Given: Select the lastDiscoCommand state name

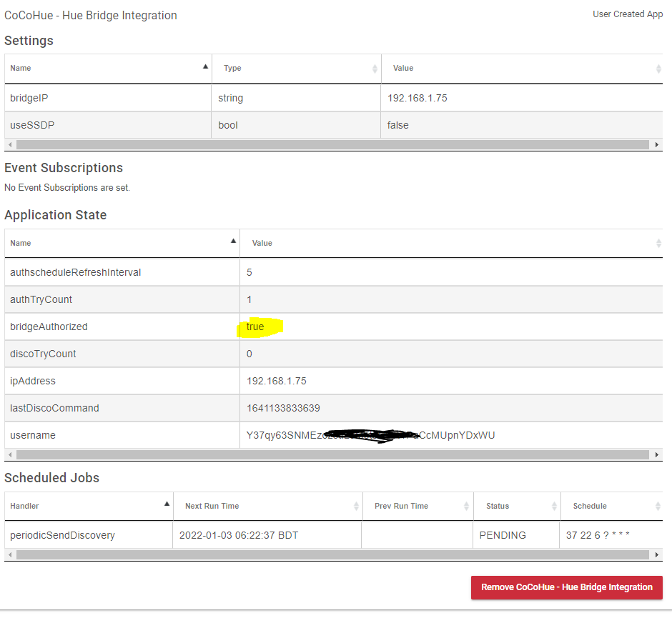Looking at the screenshot, I should pos(54,408).
